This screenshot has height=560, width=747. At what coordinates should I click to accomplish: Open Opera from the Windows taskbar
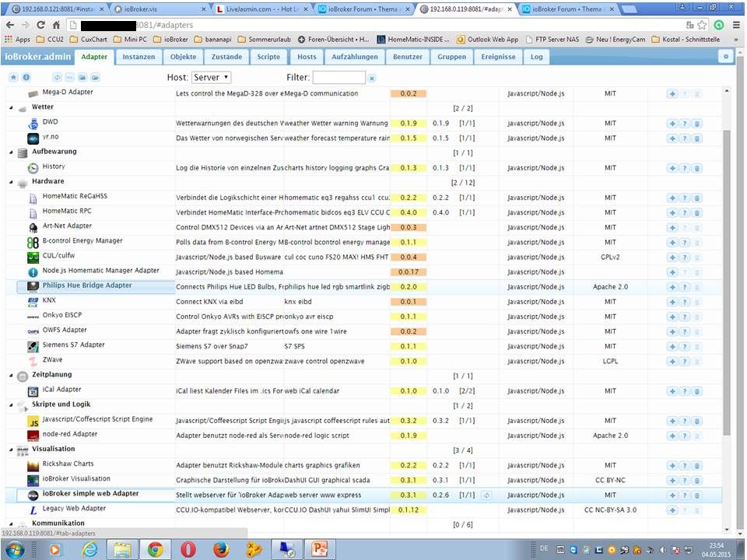tap(188, 549)
